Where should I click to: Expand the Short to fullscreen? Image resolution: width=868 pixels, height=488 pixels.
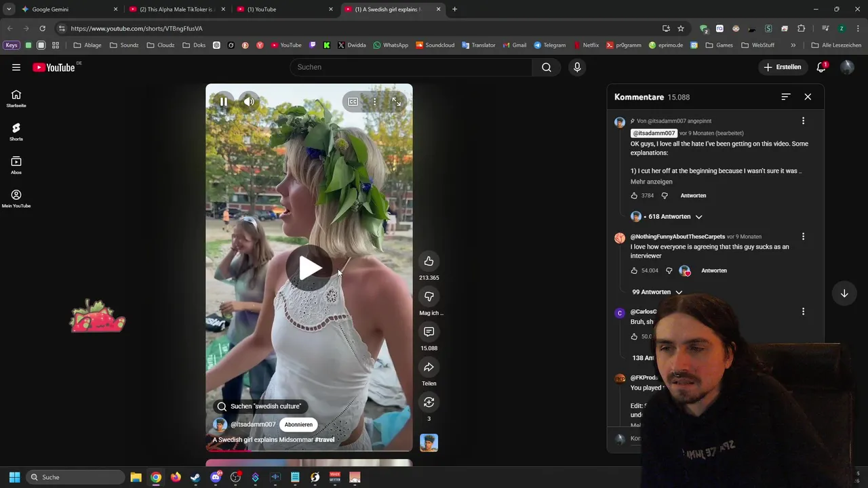click(397, 102)
